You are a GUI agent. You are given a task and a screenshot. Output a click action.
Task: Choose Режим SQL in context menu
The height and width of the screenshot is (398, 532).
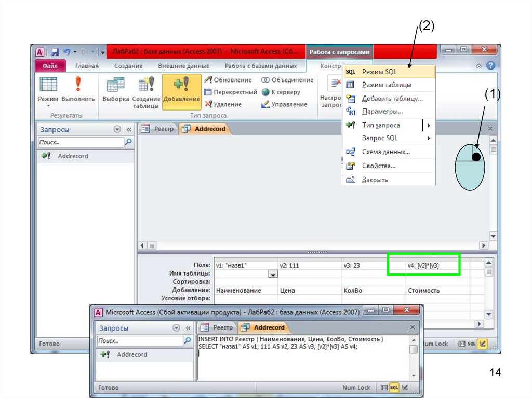pos(389,72)
